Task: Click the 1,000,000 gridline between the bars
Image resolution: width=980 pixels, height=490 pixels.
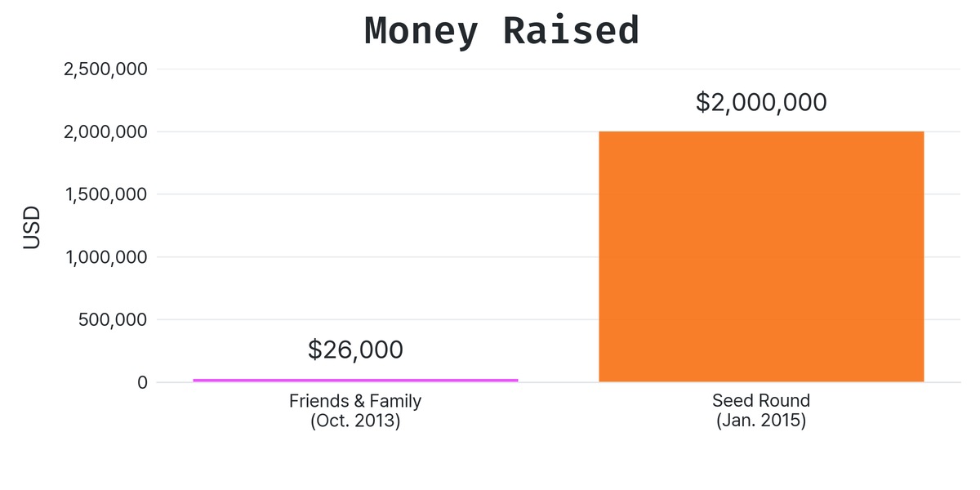Action: pyautogui.click(x=559, y=257)
